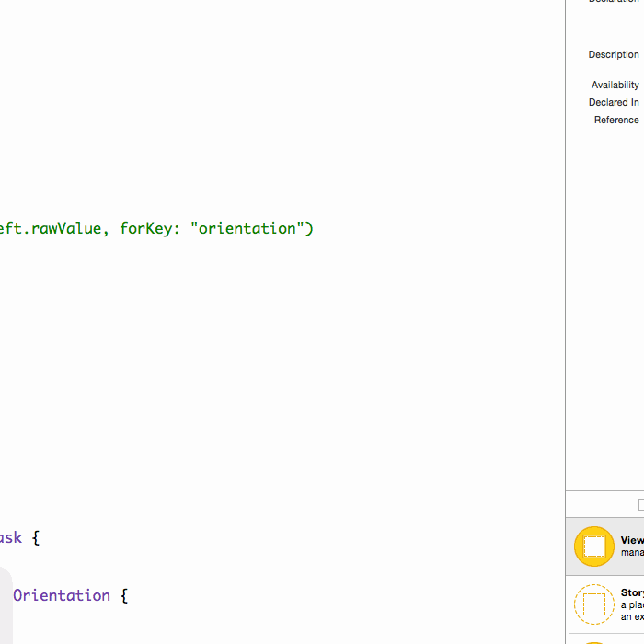Click the Declared In label

click(614, 103)
